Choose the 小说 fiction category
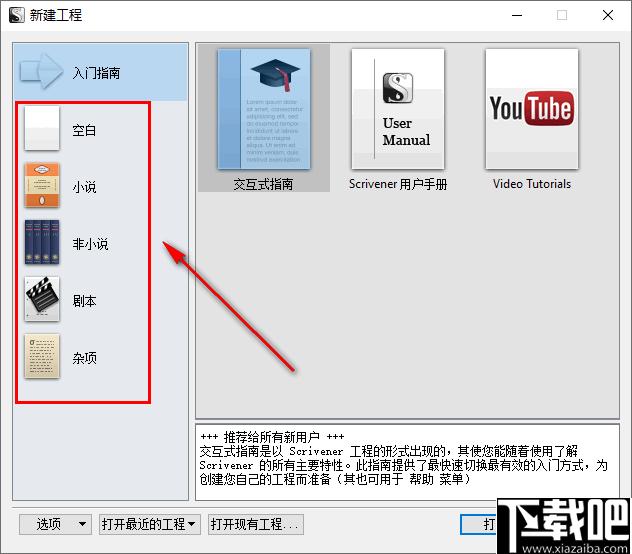Screen dimensions: 632x554 pos(100,186)
